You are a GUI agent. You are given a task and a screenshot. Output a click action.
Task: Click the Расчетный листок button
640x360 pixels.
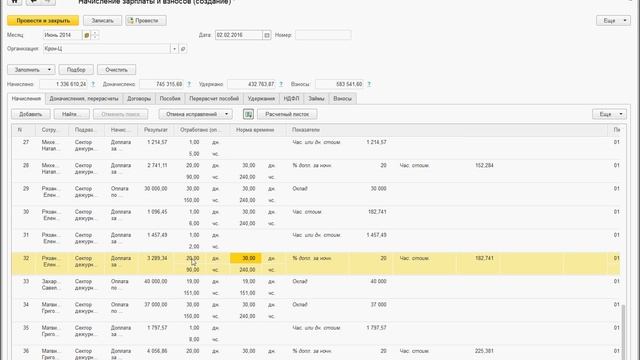pos(287,114)
